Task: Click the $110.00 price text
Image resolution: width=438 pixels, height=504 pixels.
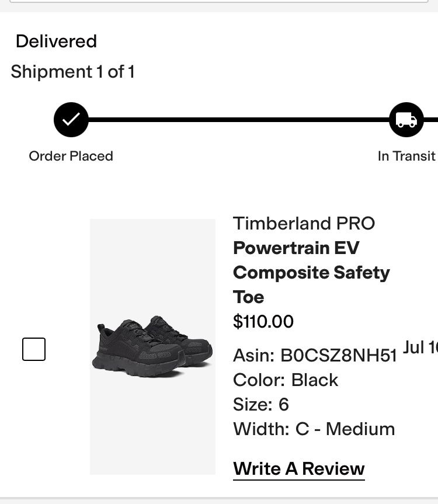Action: [263, 321]
